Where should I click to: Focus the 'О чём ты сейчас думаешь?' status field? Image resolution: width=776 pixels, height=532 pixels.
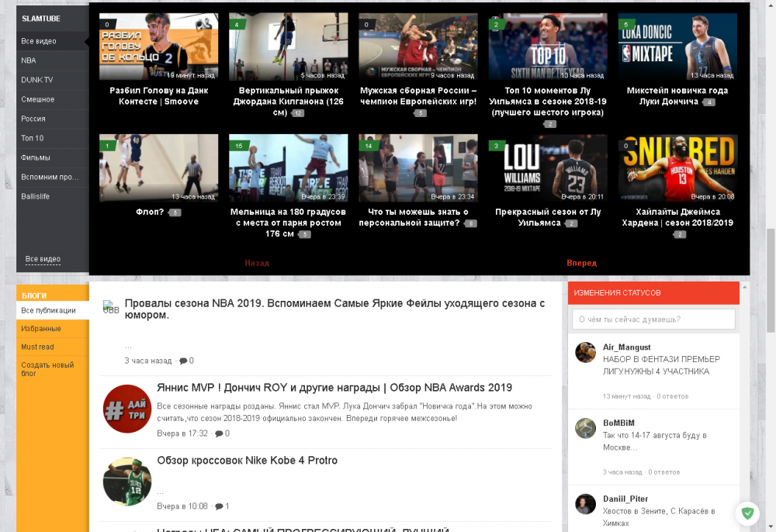[653, 320]
